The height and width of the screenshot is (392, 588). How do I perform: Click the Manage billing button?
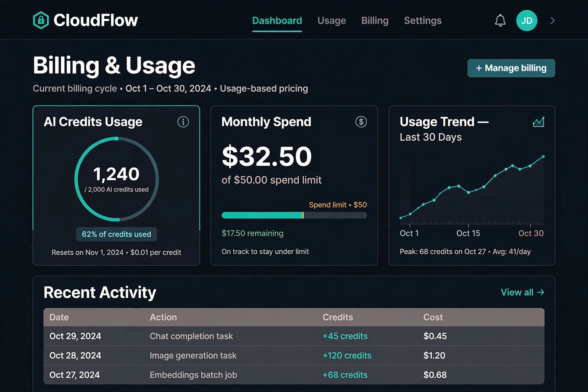click(511, 68)
